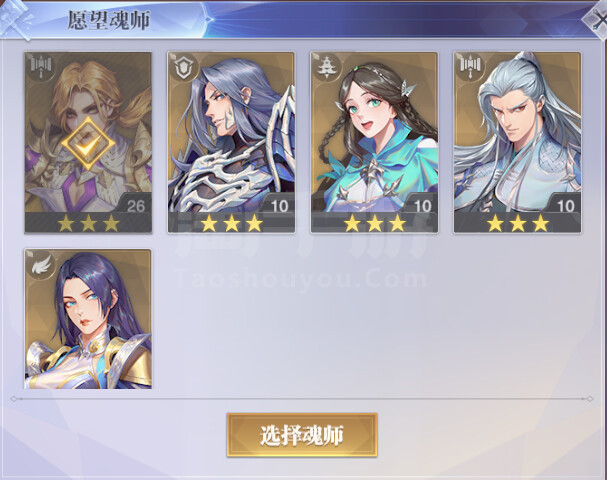Image resolution: width=607 pixels, height=480 pixels.
Task: Choose the green-eyed braided girl card
Action: [374, 142]
